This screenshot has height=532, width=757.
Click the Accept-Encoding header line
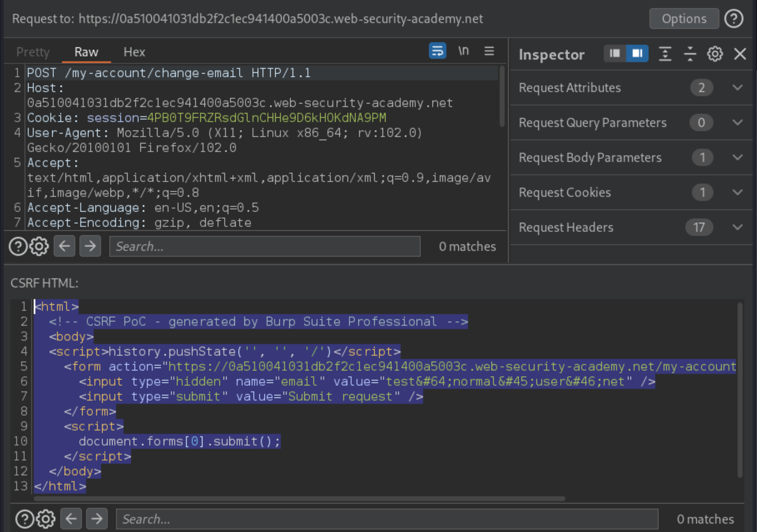(139, 223)
